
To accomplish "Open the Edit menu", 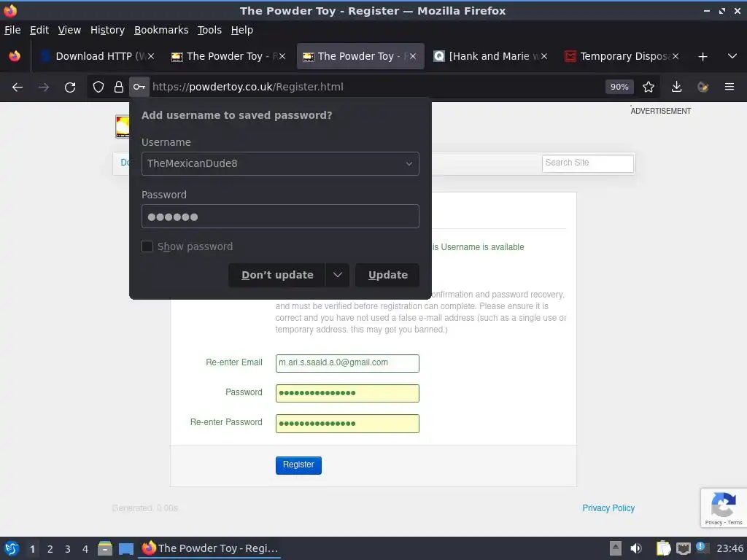I will tap(39, 30).
